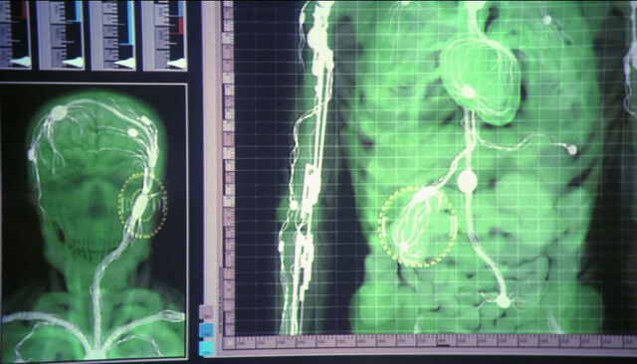Click the small white node right of the heart branch

click(571, 150)
